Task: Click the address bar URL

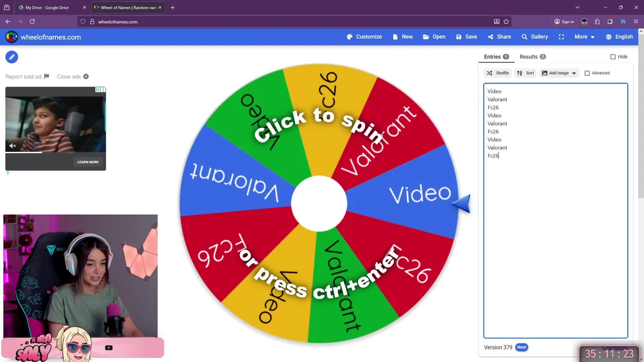Action: coord(118,22)
